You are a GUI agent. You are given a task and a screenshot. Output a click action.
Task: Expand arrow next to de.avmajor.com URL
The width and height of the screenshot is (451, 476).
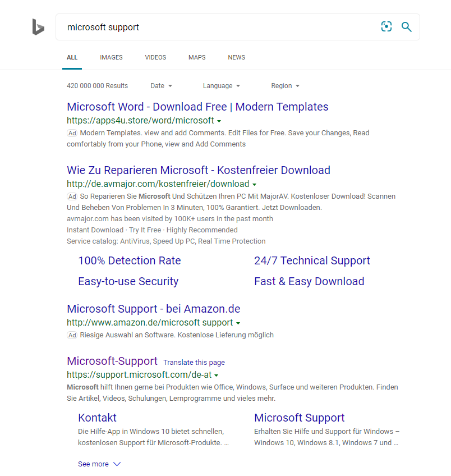point(254,185)
